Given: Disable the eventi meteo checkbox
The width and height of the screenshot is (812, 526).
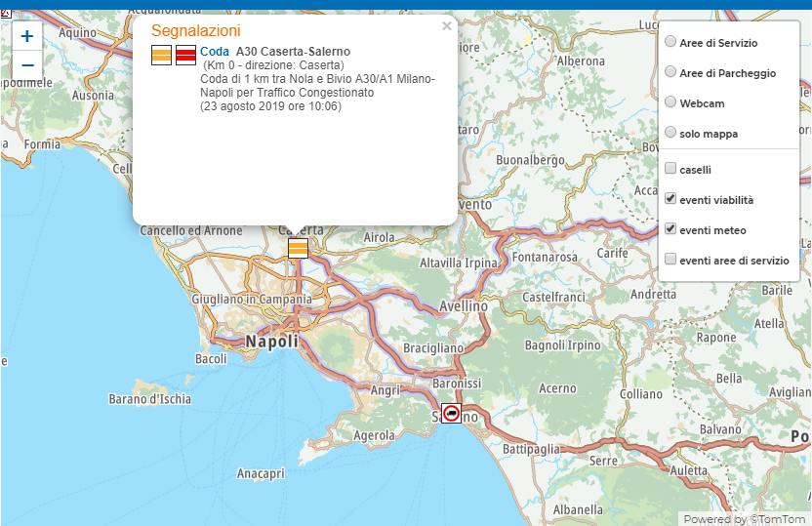Looking at the screenshot, I should pos(670,229).
